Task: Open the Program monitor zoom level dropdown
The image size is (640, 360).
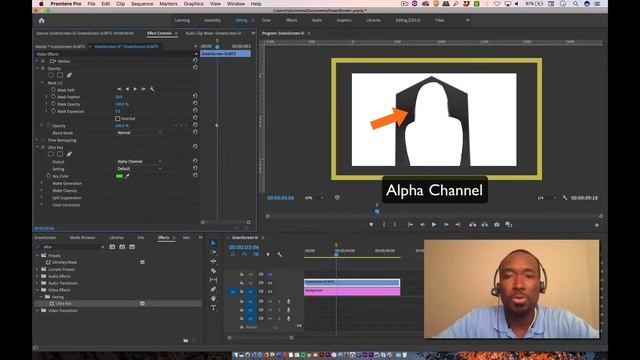Action: [x=314, y=198]
